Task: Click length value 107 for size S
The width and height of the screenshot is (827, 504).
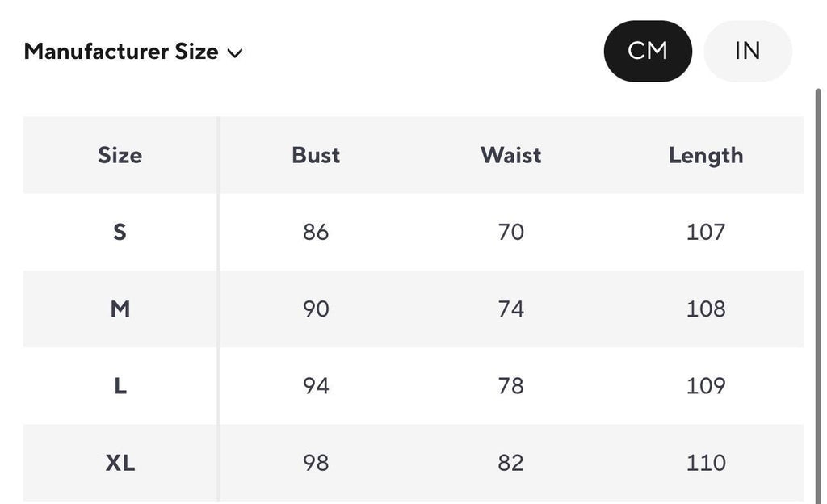Action: (x=706, y=232)
